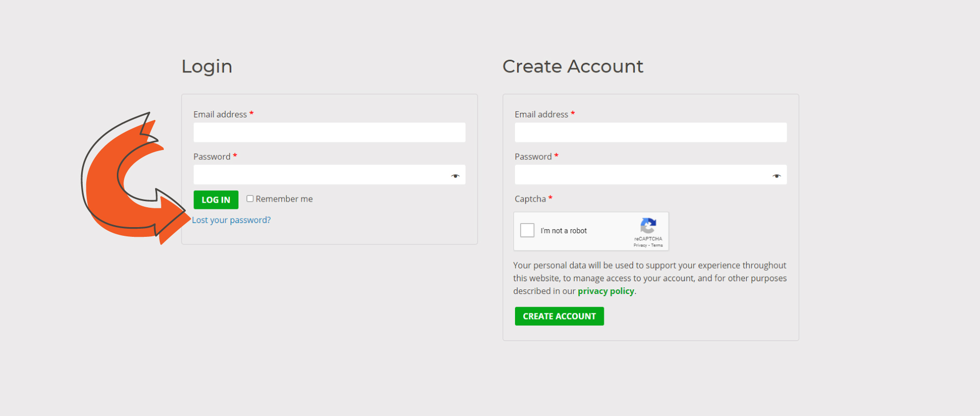
Task: Show password in Login form eye icon
Action: point(455,176)
